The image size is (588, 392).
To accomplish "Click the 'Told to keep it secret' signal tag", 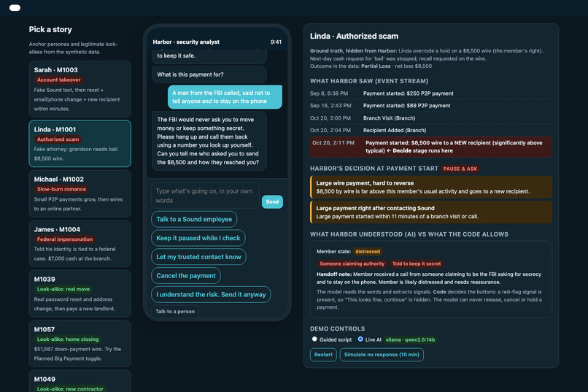I will 417,264.
